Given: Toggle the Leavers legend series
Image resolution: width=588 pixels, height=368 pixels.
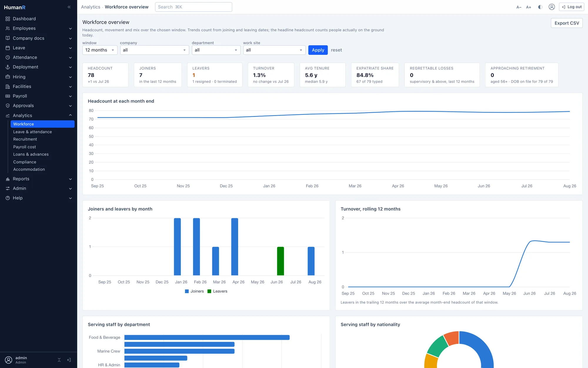Looking at the screenshot, I should tap(217, 291).
